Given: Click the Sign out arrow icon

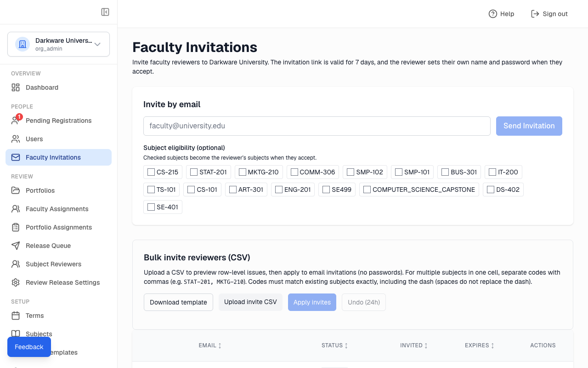Looking at the screenshot, I should (535, 14).
